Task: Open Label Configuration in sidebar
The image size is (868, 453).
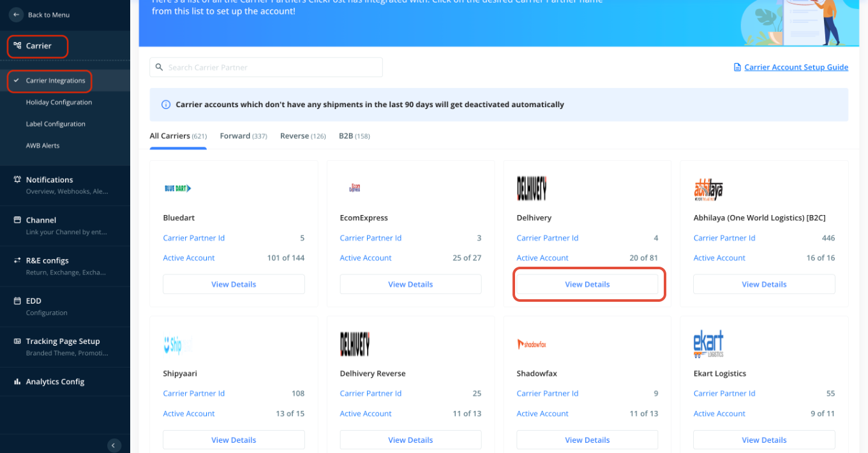Action: click(56, 124)
